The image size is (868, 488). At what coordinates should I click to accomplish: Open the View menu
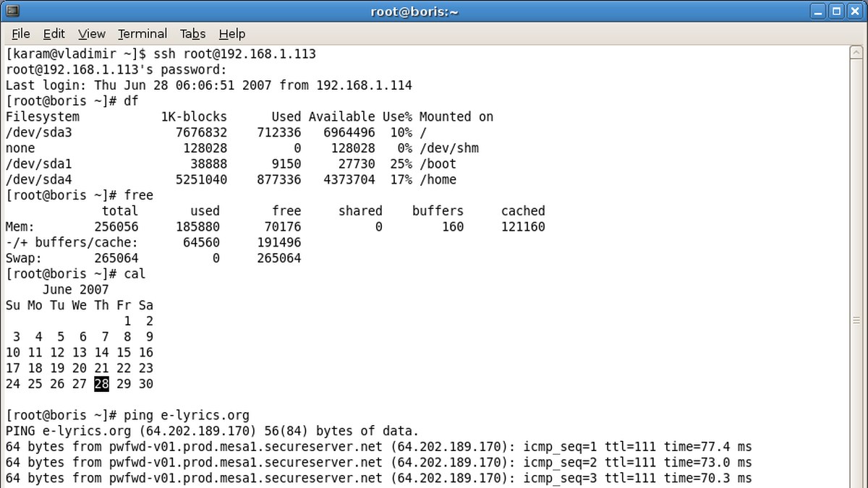[x=92, y=34]
